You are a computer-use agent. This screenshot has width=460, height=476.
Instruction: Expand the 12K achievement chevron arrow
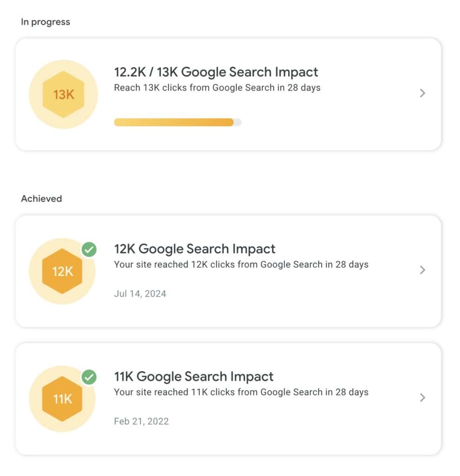[422, 270]
